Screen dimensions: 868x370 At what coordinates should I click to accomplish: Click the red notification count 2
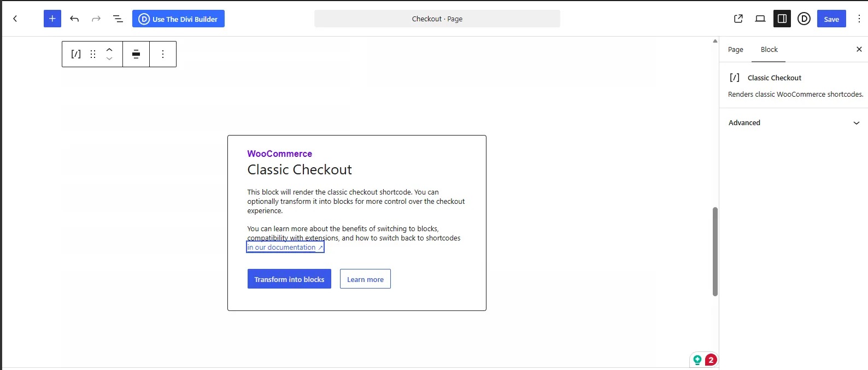pyautogui.click(x=711, y=360)
